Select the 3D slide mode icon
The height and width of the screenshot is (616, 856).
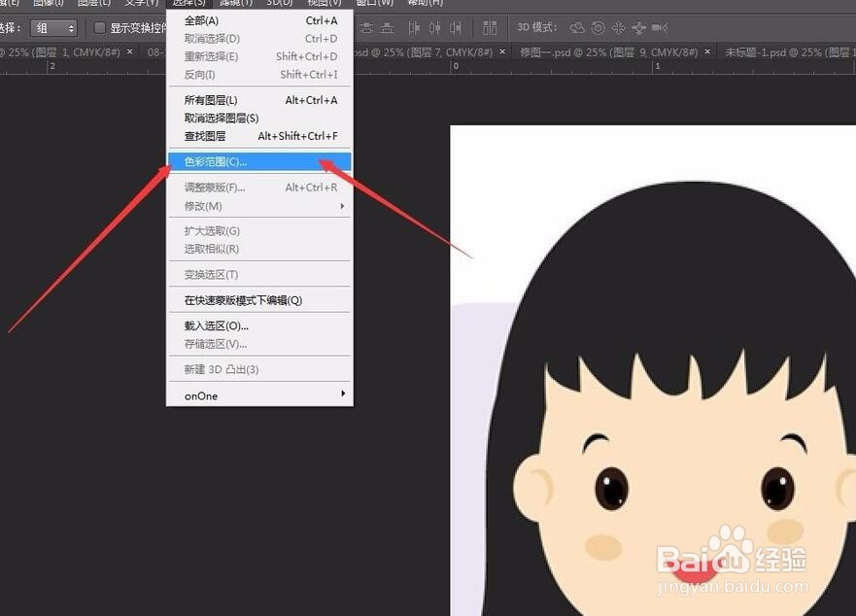coord(638,27)
